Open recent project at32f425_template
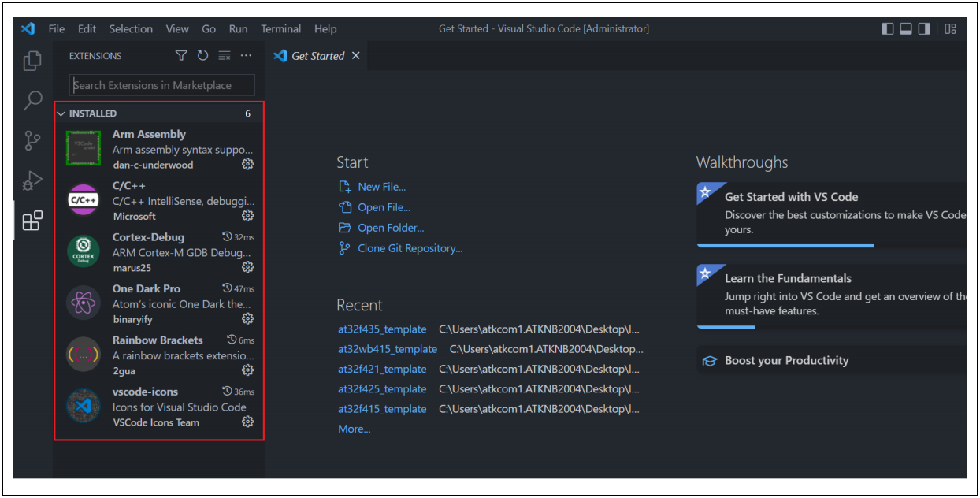The height and width of the screenshot is (498, 980). click(382, 389)
